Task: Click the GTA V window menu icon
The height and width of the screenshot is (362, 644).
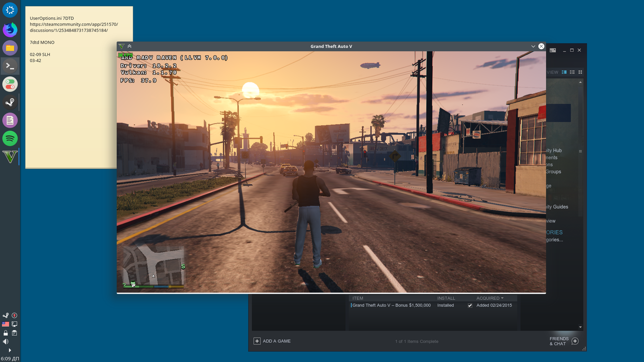Action: pyautogui.click(x=121, y=46)
